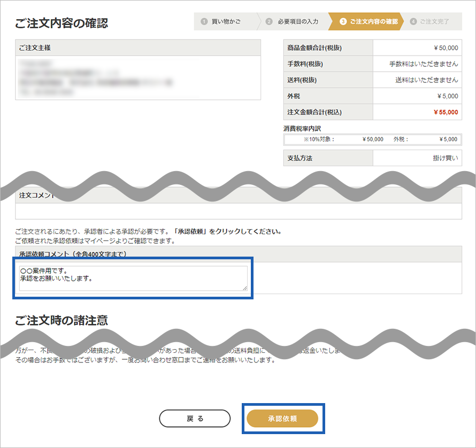This screenshot has height=448, width=476.
Task: Click the 手数料(税抜) label
Action: [x=305, y=64]
